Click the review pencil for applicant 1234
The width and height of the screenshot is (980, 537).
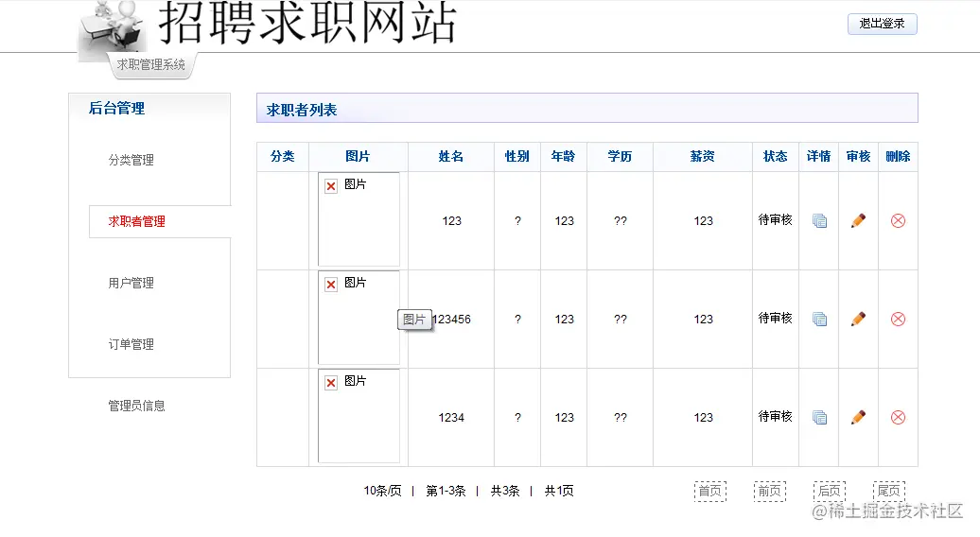click(x=858, y=417)
